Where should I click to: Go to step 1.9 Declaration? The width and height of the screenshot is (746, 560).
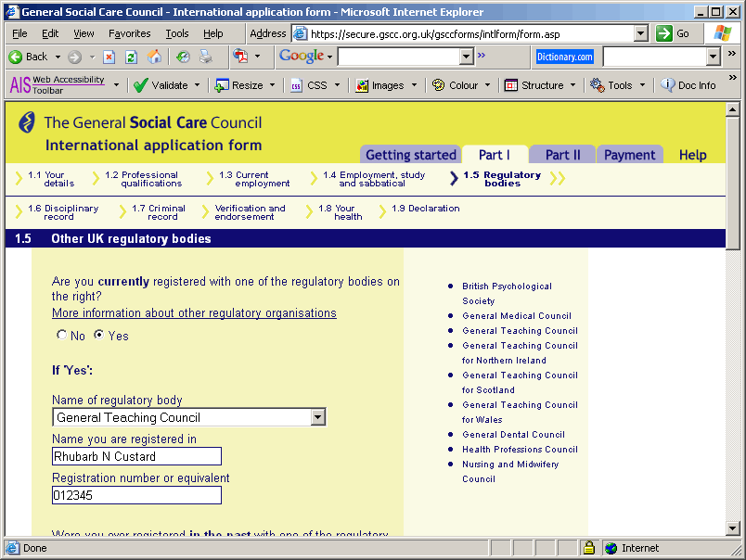click(425, 209)
